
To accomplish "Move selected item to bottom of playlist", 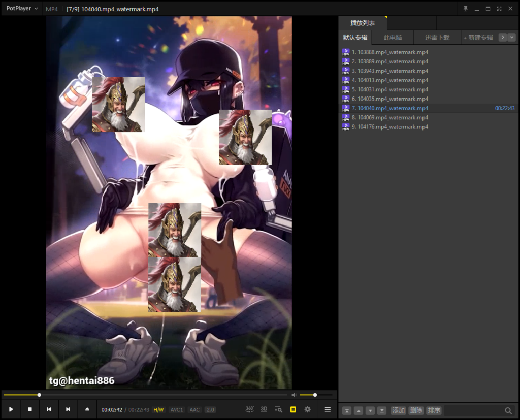I will tap(382, 411).
